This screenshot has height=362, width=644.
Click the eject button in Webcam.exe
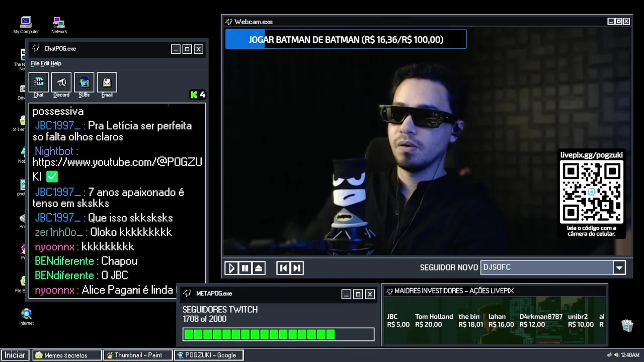click(259, 268)
